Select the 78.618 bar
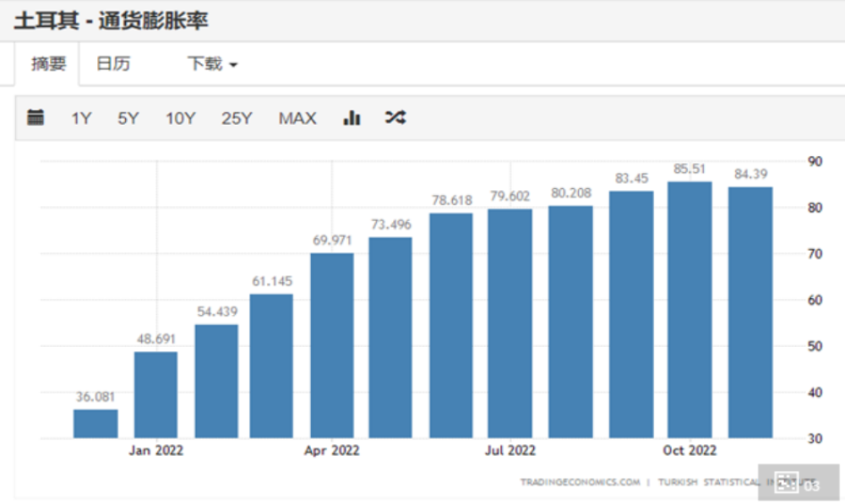The width and height of the screenshot is (845, 504). (x=451, y=325)
